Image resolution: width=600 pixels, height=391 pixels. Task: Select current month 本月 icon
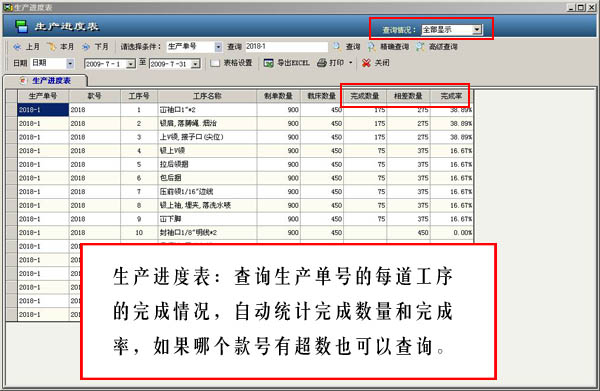(x=51, y=47)
